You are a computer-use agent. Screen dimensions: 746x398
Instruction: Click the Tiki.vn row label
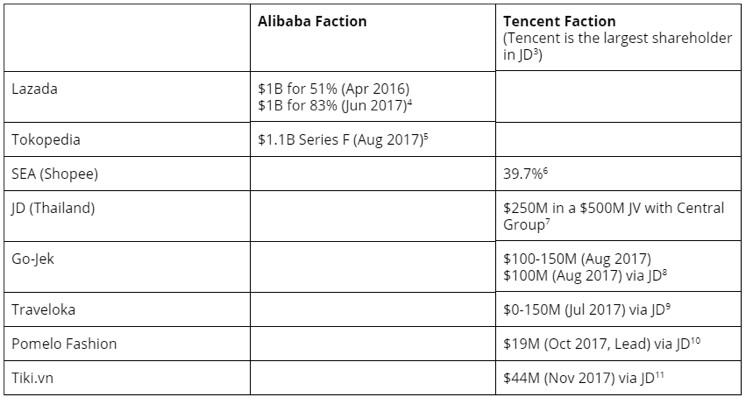click(32, 378)
